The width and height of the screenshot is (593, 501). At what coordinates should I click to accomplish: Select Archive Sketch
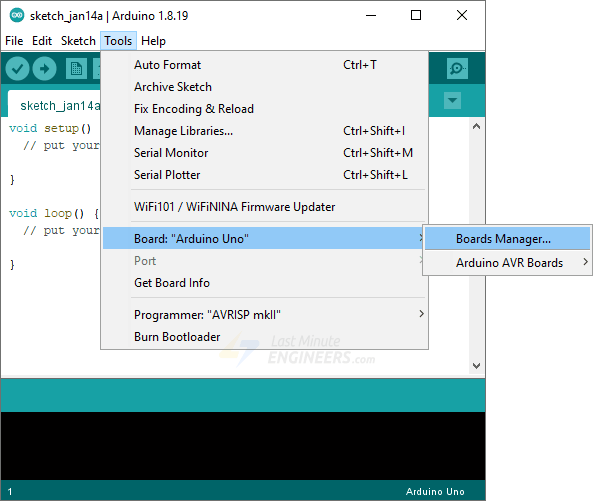(265, 87)
